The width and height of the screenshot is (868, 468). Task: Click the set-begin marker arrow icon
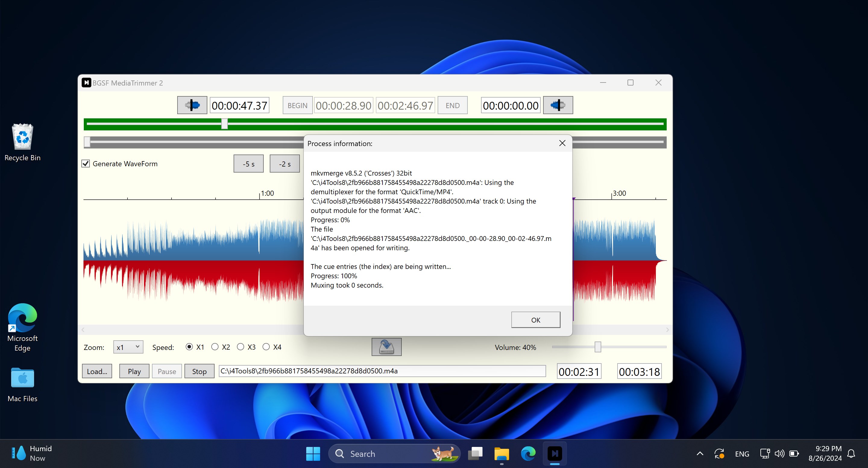point(192,105)
